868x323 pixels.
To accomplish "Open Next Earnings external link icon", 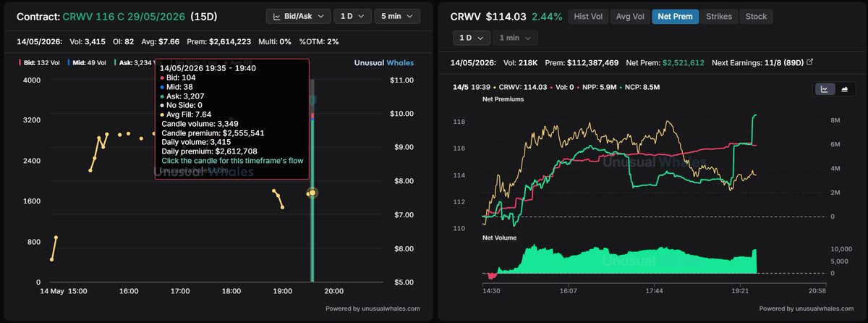I will point(809,62).
